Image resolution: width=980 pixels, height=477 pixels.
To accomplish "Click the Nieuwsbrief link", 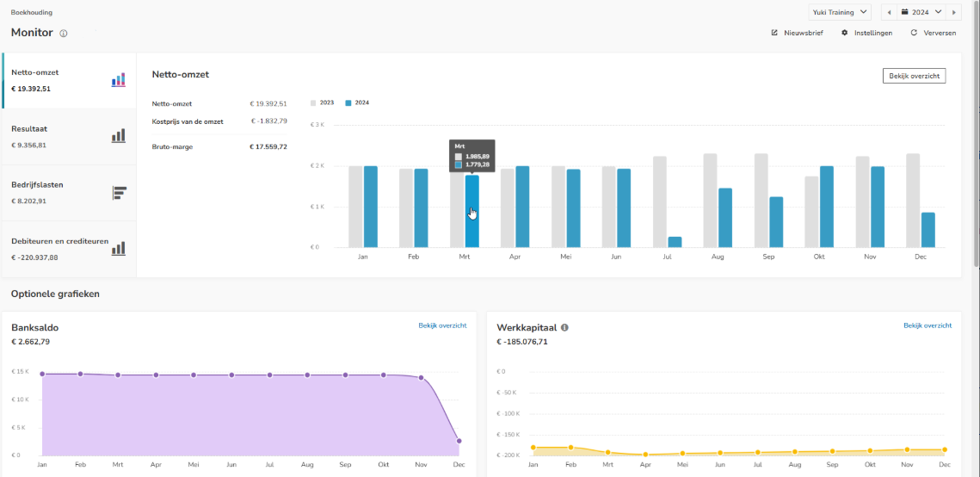I will 803,33.
